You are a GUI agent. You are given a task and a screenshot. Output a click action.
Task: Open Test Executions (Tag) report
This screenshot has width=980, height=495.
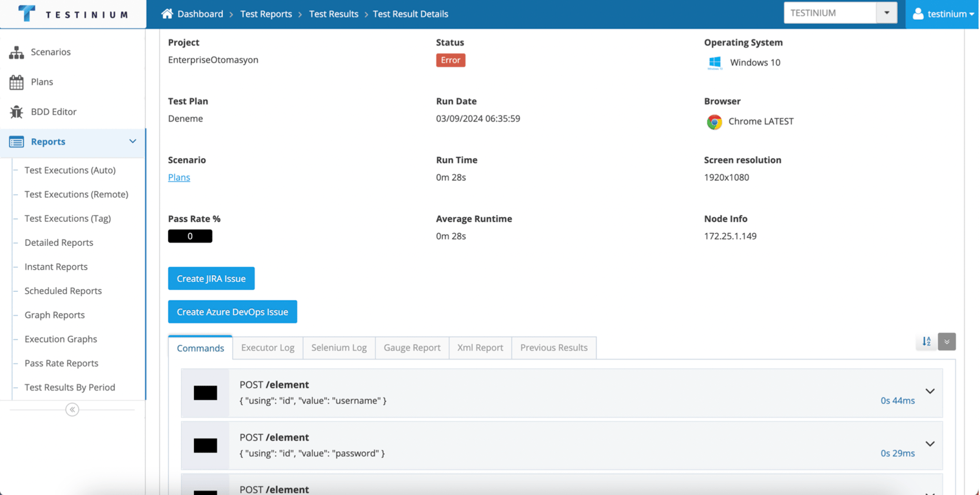coord(68,219)
